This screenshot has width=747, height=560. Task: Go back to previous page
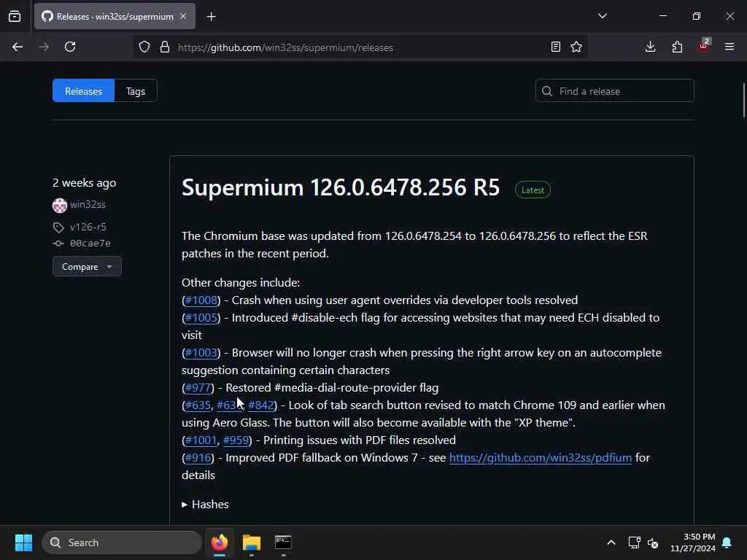coord(18,47)
